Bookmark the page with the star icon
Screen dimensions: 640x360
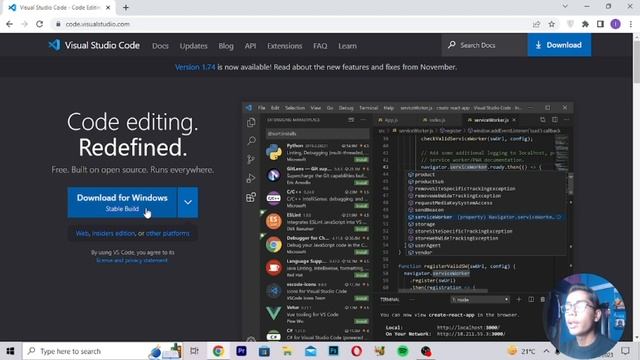coord(552,24)
